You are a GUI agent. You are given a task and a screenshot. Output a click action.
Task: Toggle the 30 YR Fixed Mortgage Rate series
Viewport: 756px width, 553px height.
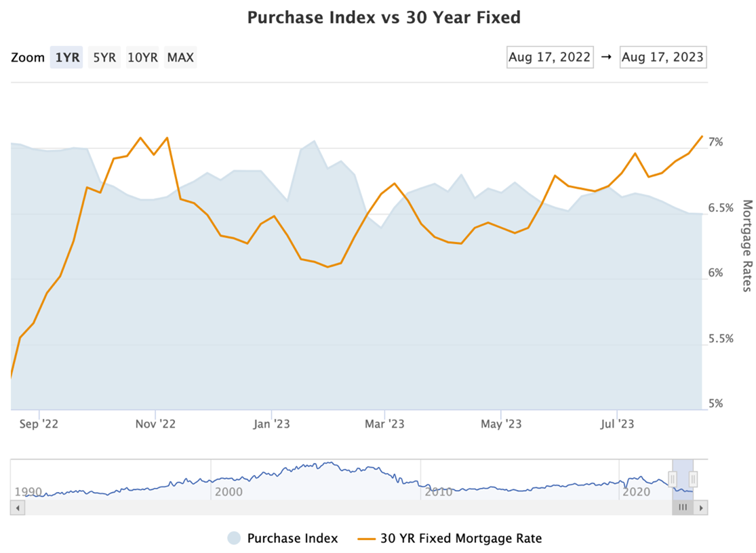[x=461, y=537]
